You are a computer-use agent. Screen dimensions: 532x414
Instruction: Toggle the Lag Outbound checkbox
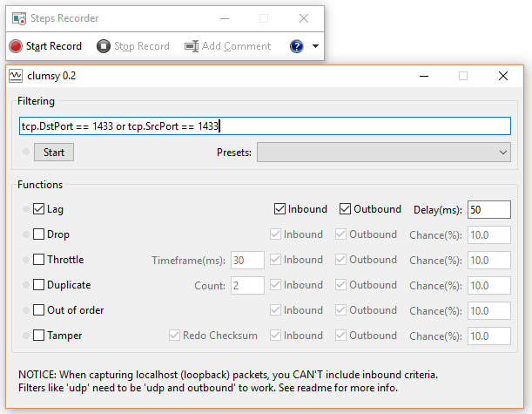tap(345, 209)
